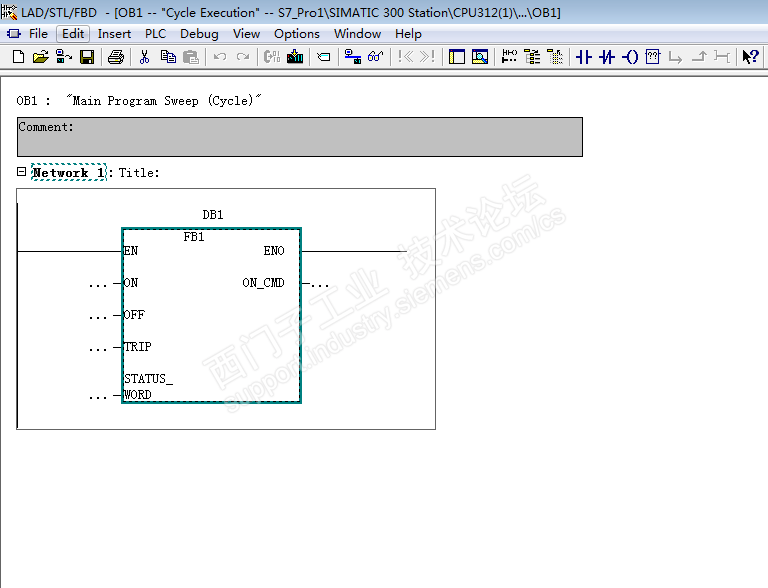Click the context Help arrow icon

(x=750, y=57)
